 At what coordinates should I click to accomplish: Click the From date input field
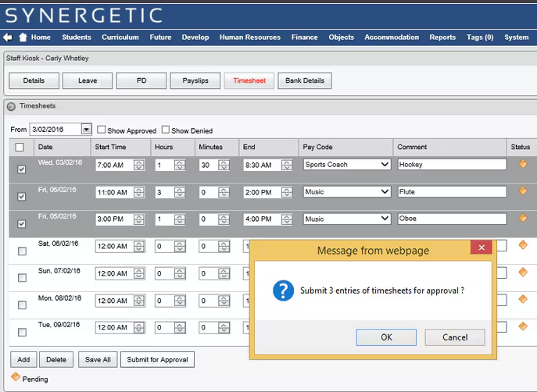point(55,130)
